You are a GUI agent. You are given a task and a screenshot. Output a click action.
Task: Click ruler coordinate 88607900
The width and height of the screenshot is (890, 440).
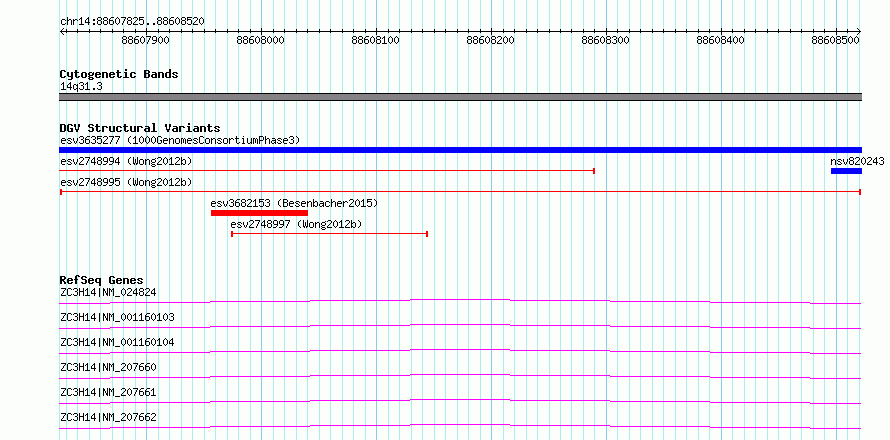(145, 40)
